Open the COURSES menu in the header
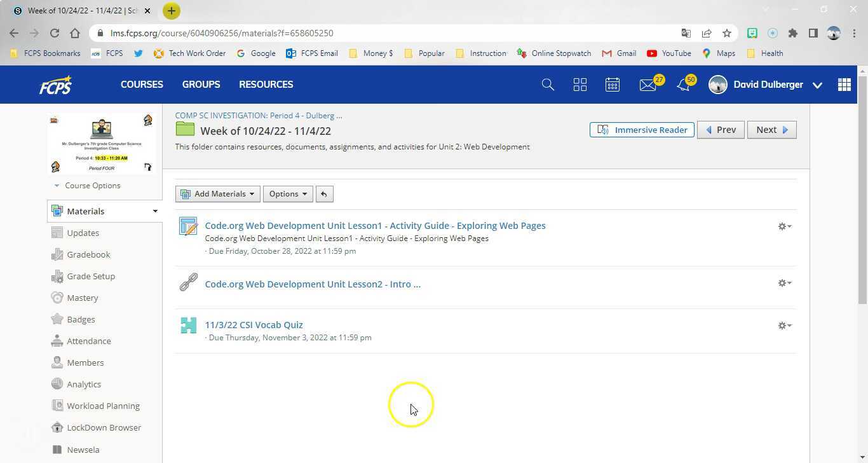 142,85
